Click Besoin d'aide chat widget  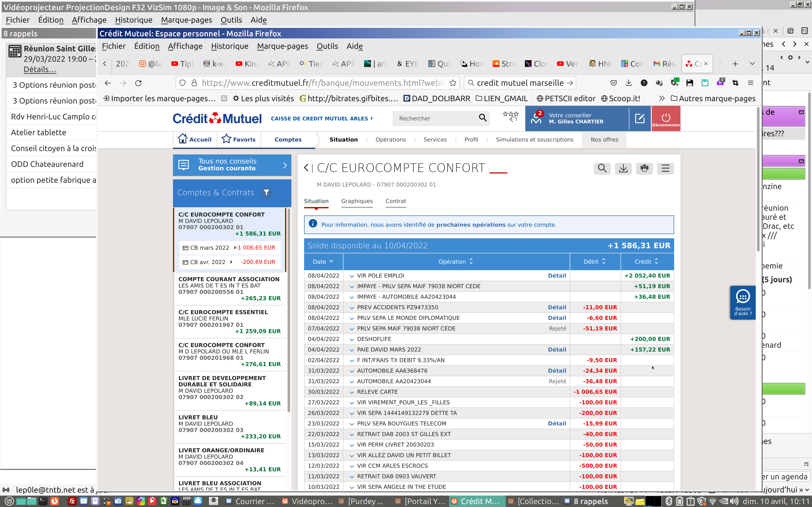point(743,302)
